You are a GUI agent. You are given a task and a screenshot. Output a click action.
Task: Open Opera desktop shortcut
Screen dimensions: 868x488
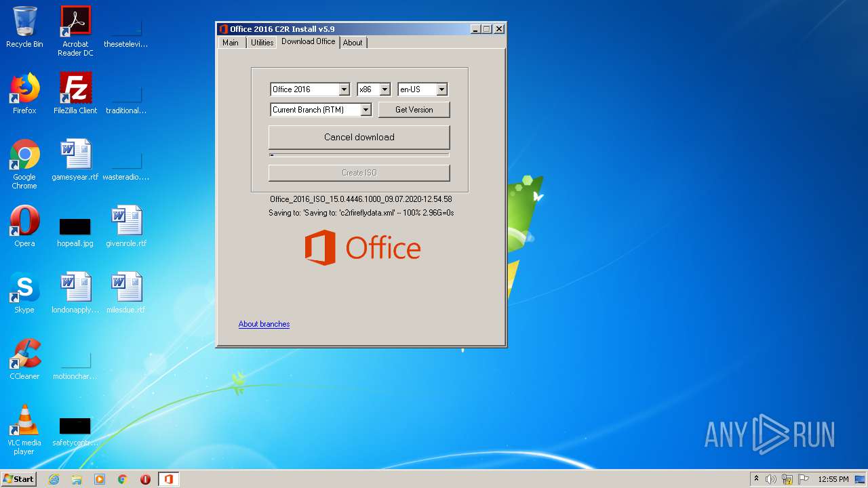[24, 226]
